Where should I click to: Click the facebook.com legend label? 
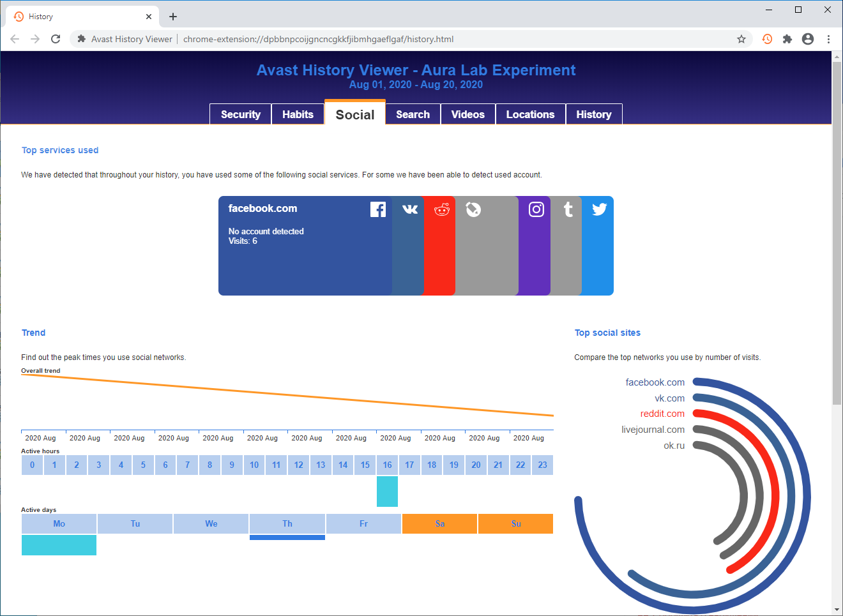click(x=655, y=382)
